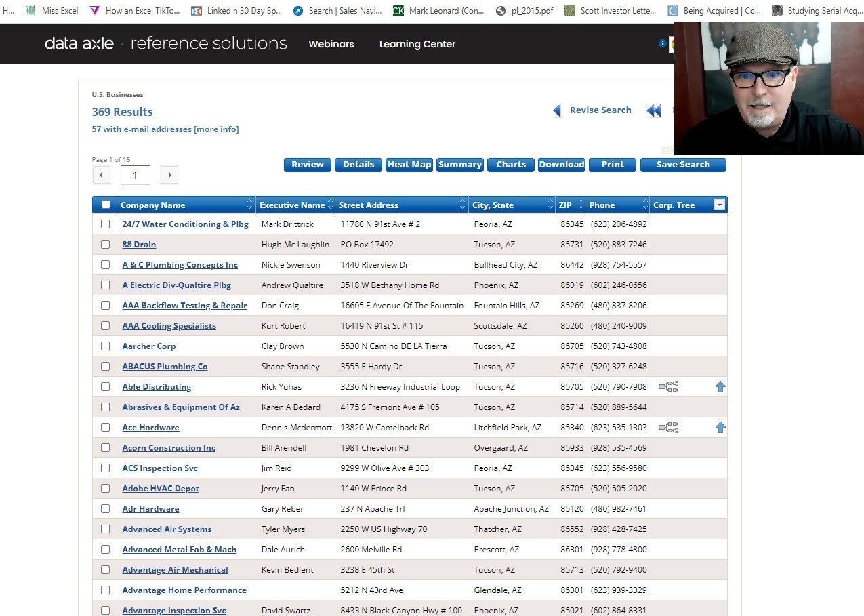Check the Advanced Air Systems row checkbox
This screenshot has height=616, width=864.
tap(105, 529)
